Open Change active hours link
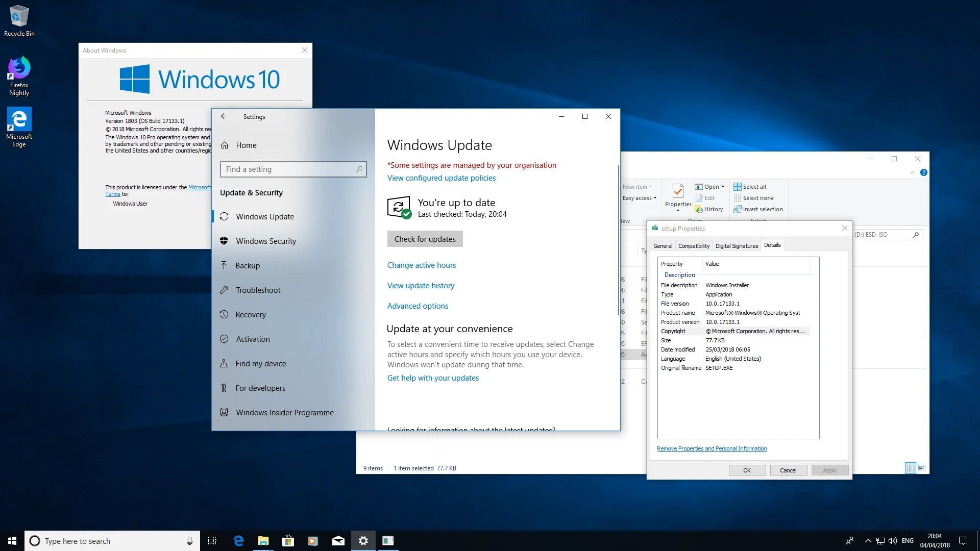 (422, 265)
